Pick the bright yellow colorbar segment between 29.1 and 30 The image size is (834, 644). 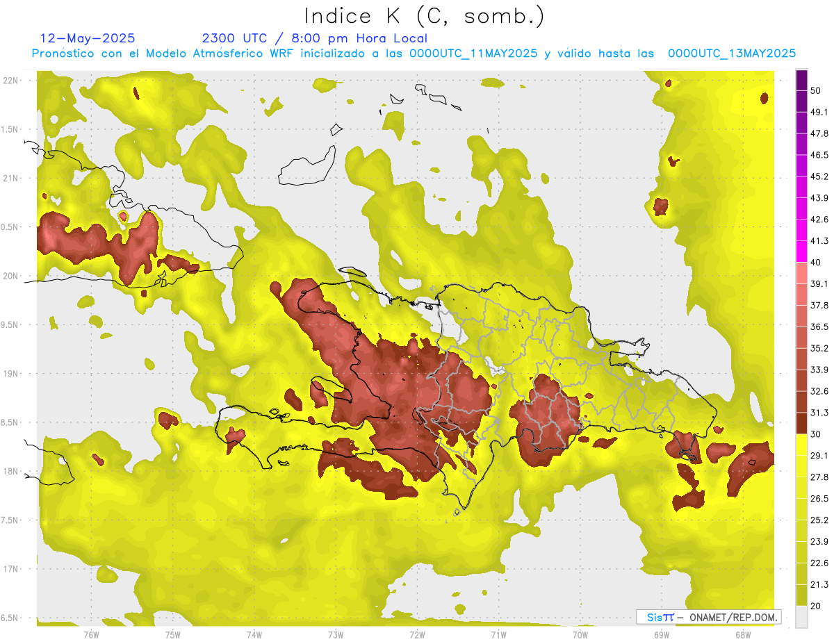pos(802,445)
